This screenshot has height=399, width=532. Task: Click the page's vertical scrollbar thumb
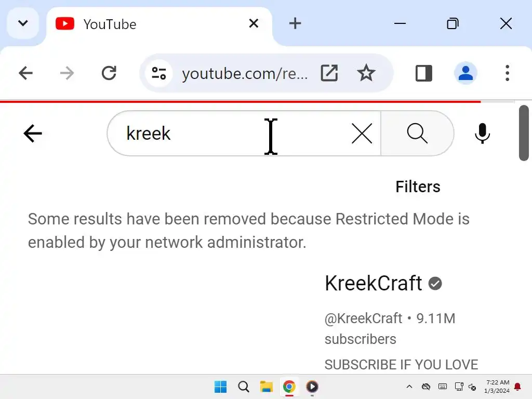tap(524, 132)
